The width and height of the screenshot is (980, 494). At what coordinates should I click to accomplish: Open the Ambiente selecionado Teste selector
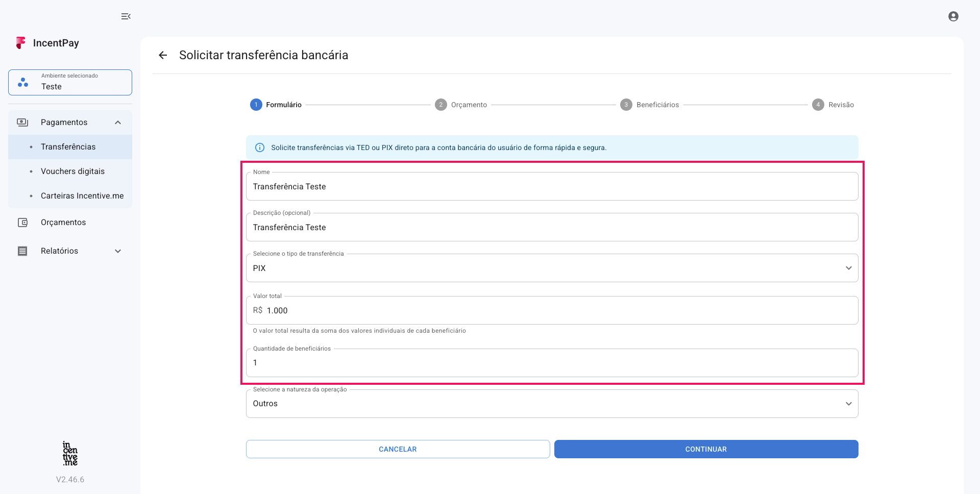70,82
